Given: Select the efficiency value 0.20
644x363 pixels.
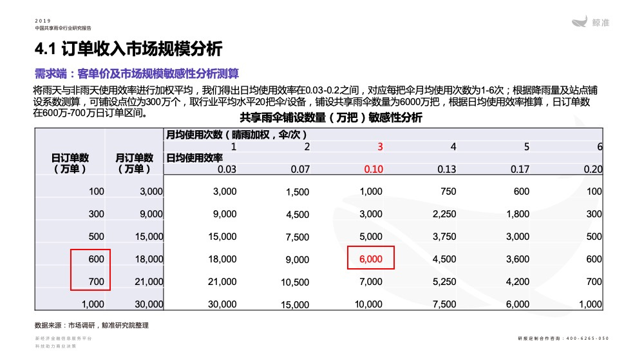Looking at the screenshot, I should (592, 169).
